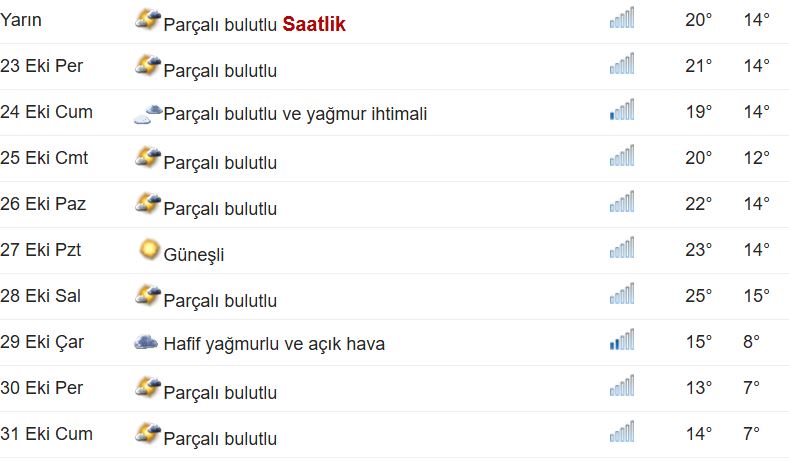Click the precipitation bars icon for 27 Eki Pzt
Screen dimensions: 789x461
pyautogui.click(x=621, y=250)
